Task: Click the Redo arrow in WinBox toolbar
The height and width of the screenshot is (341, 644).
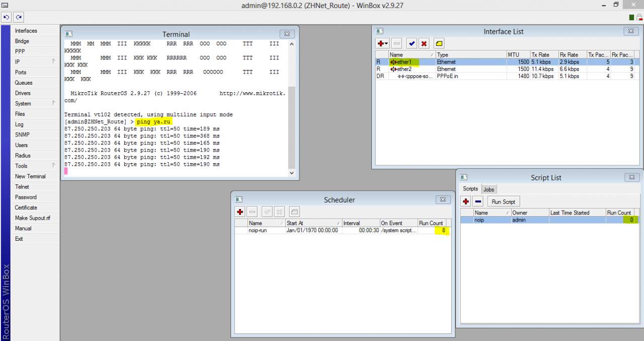Action: click(x=19, y=17)
